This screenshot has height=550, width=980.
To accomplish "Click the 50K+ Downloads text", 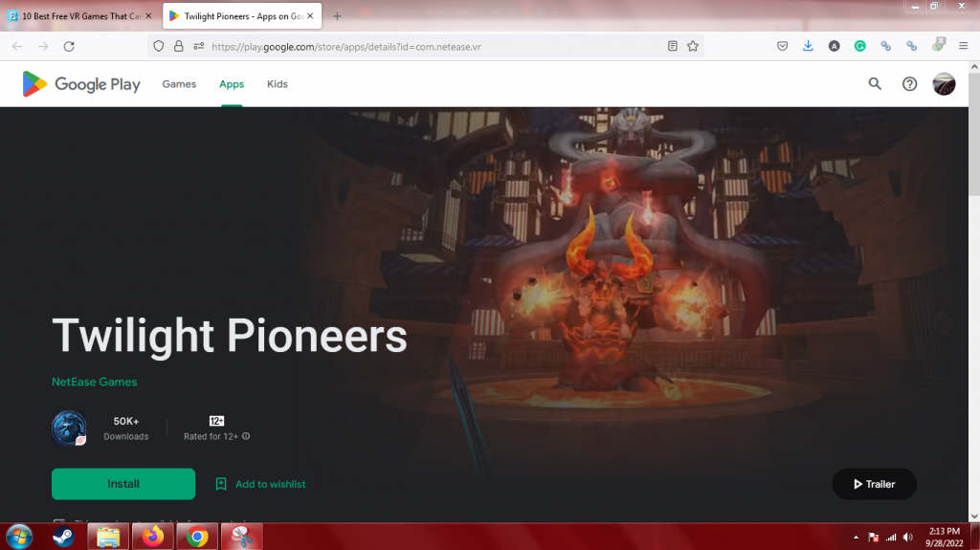I will [126, 429].
